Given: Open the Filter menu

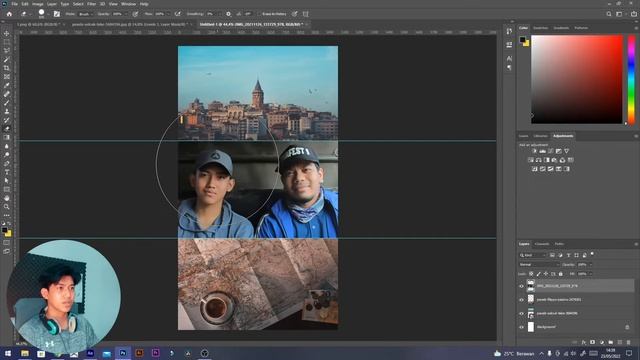Looking at the screenshot, I should point(91,4).
